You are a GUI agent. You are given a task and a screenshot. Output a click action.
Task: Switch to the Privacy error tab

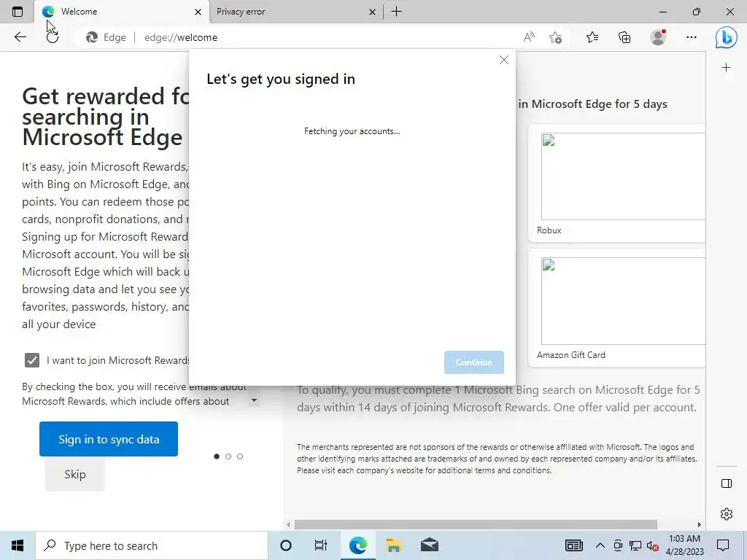click(295, 12)
